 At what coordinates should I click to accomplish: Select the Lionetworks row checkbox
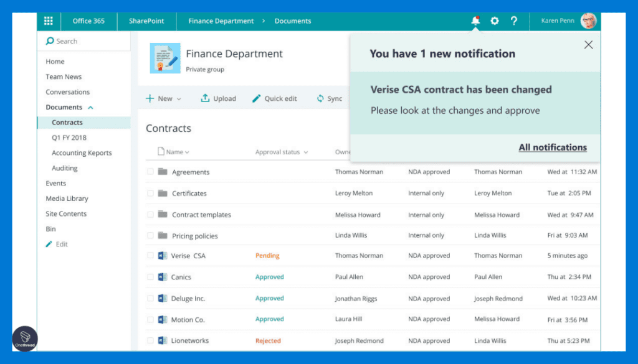pyautogui.click(x=150, y=340)
